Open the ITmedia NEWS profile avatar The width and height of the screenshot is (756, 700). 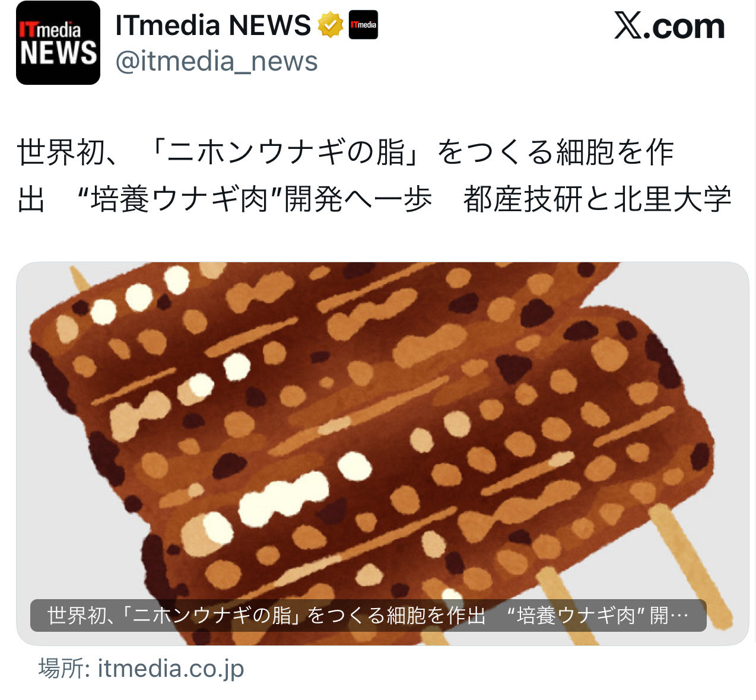coord(58,43)
